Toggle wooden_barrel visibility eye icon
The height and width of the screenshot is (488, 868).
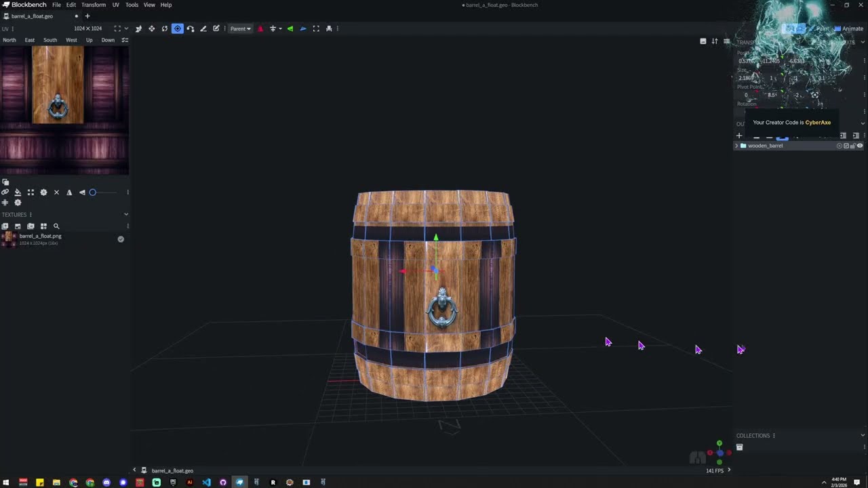click(860, 146)
